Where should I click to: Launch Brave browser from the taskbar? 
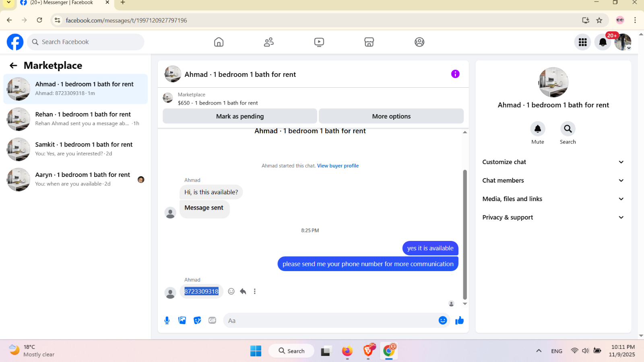pos(368,351)
